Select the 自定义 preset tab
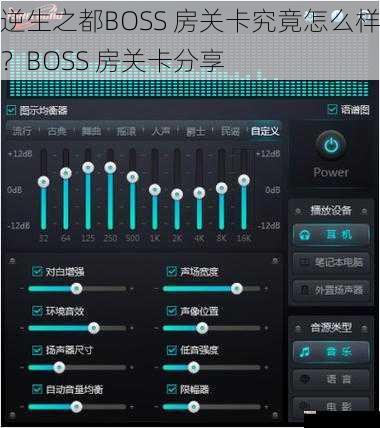The image size is (380, 428). coord(265,131)
